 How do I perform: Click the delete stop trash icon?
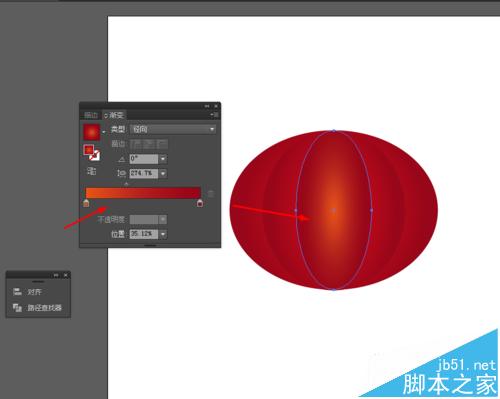click(211, 194)
